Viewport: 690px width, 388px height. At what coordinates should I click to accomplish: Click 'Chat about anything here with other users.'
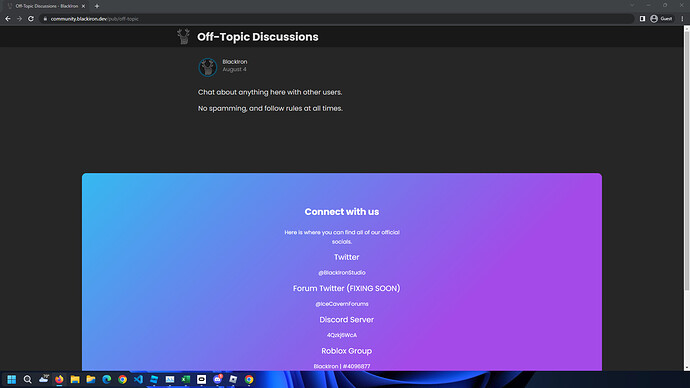[270, 92]
